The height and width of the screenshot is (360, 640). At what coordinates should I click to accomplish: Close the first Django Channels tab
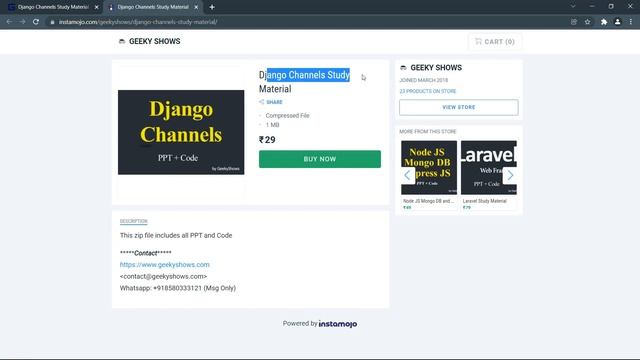coord(97,7)
